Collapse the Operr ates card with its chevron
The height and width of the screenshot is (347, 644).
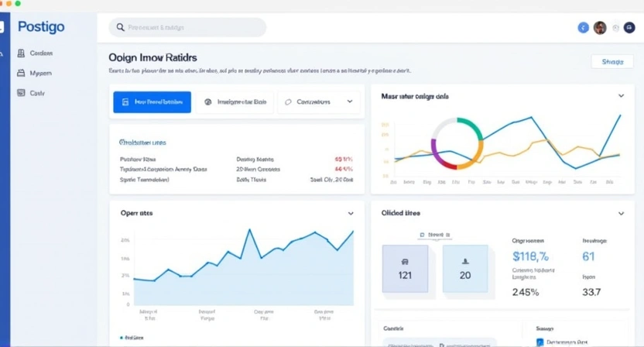tap(351, 213)
